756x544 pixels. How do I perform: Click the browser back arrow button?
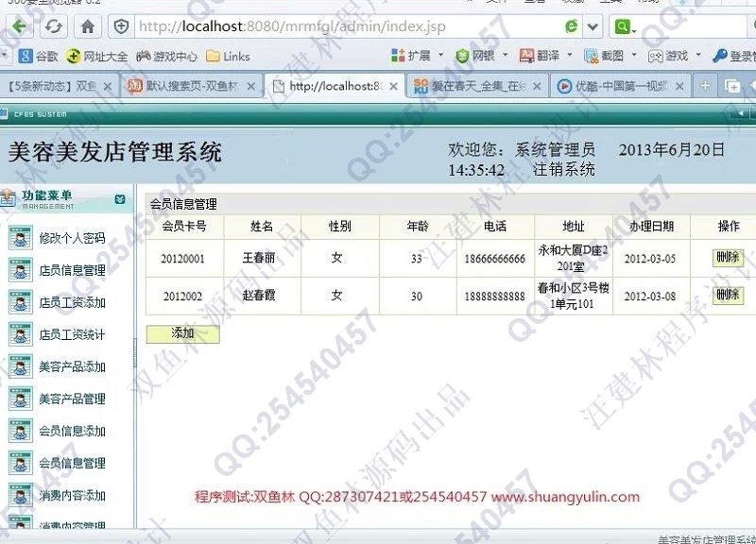pos(19,26)
